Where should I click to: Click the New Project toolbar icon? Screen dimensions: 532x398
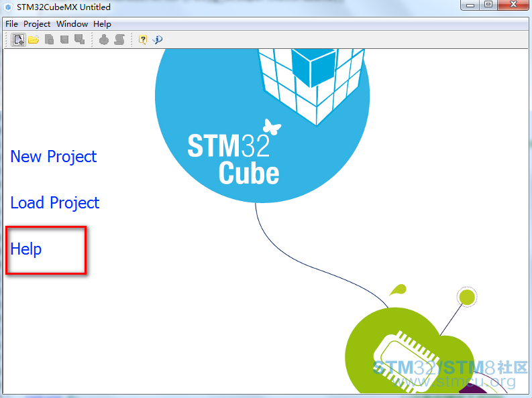[x=18, y=40]
